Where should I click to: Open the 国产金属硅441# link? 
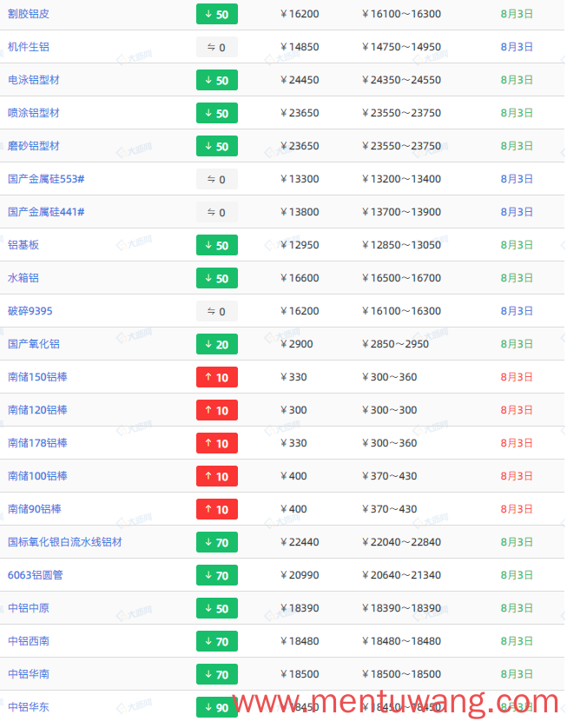point(46,212)
